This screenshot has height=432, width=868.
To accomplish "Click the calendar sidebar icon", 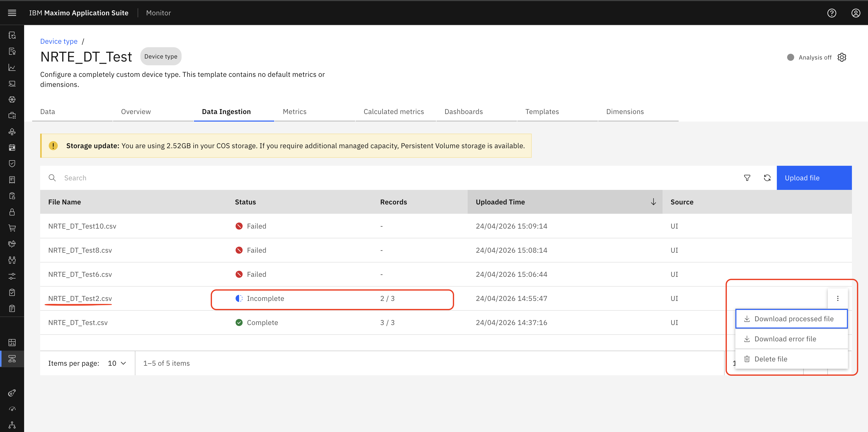I will click(12, 148).
